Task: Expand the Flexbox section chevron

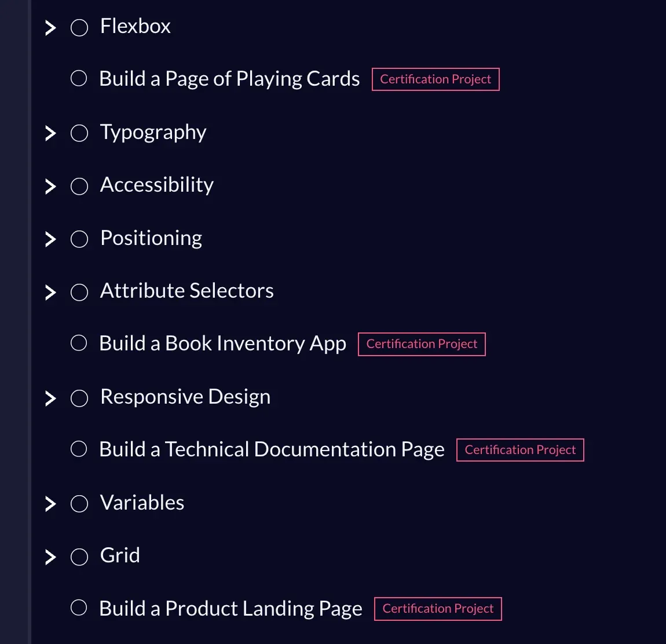Action: [50, 27]
